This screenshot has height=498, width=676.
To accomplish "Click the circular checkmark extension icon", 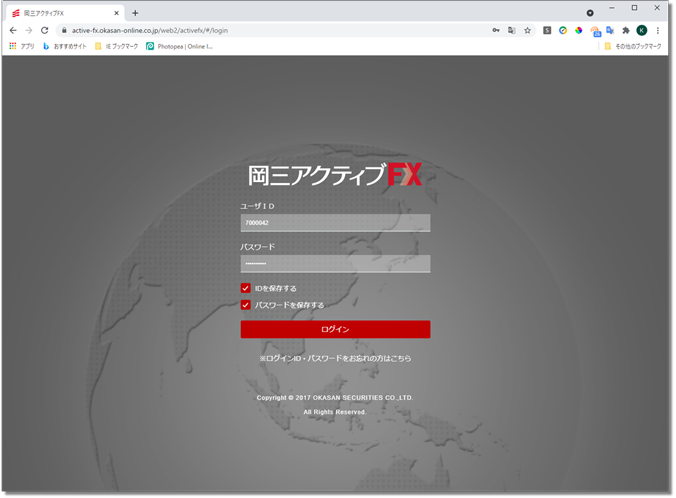I will (563, 30).
